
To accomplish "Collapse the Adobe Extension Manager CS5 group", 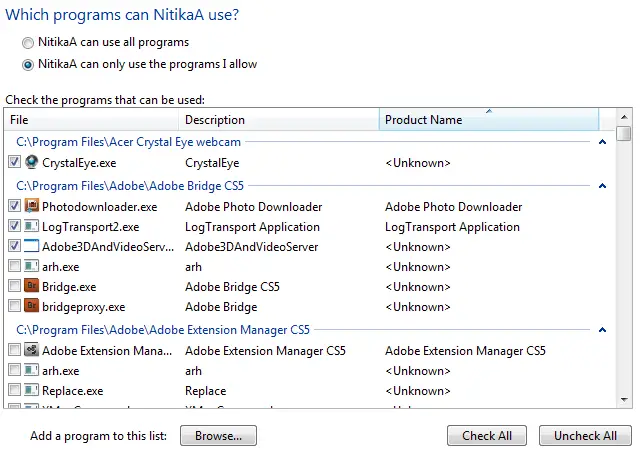I will click(602, 330).
